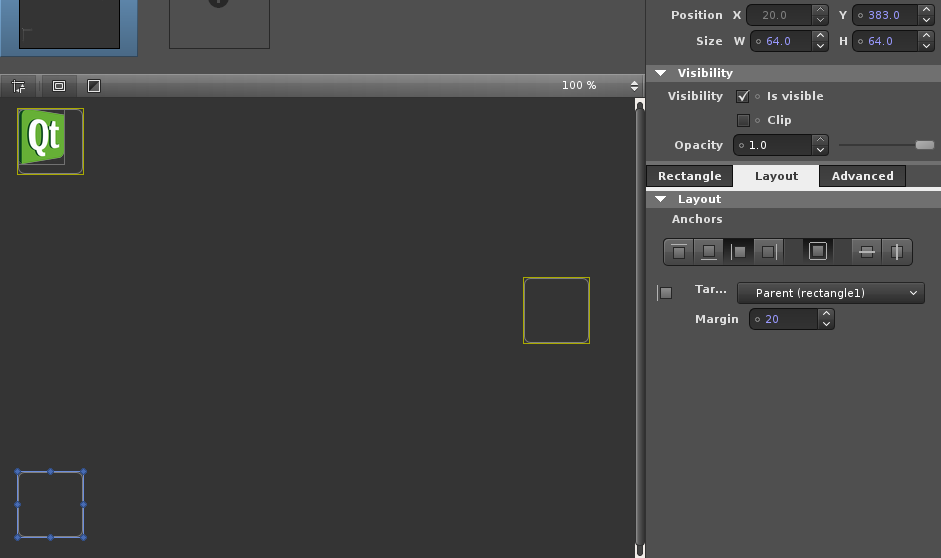941x558 pixels.
Task: Click the Qt logo image on canvas
Action: [x=43, y=136]
